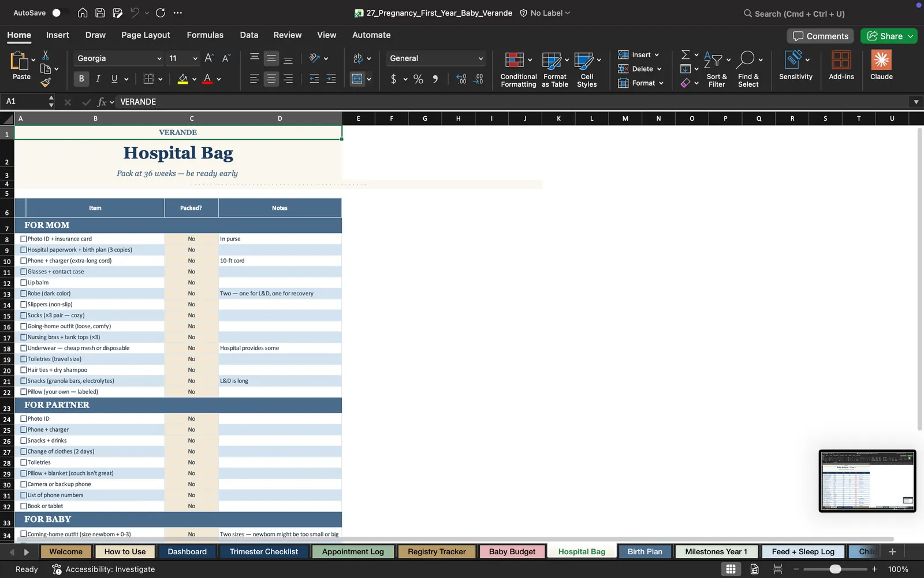This screenshot has height=578, width=924.
Task: Open the General number format dropdown
Action: [480, 58]
